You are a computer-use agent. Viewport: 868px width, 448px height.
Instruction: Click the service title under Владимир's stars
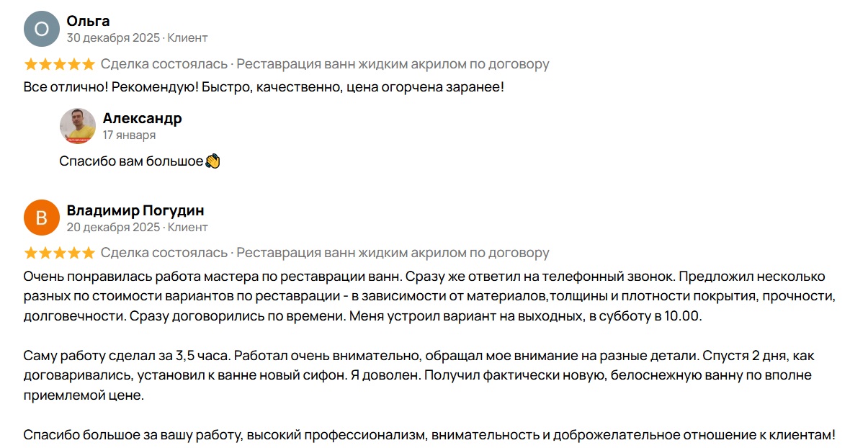[x=393, y=253]
